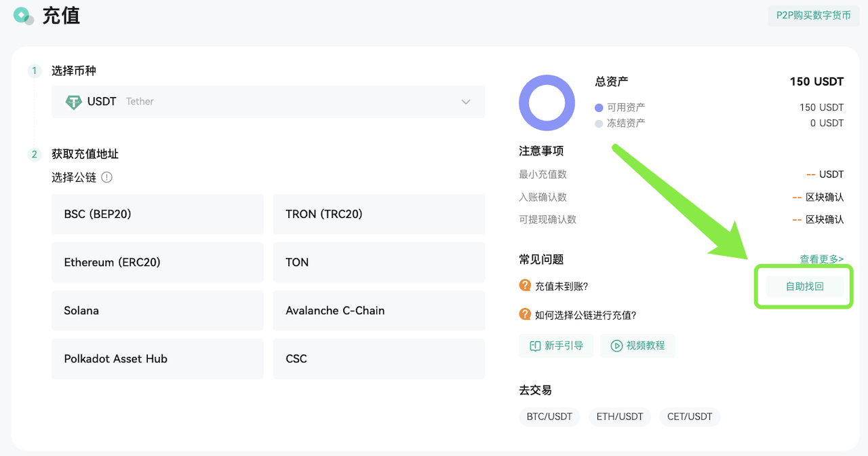Screen dimensions: 868x456
Task: Select the CSC chain
Action: click(379, 359)
